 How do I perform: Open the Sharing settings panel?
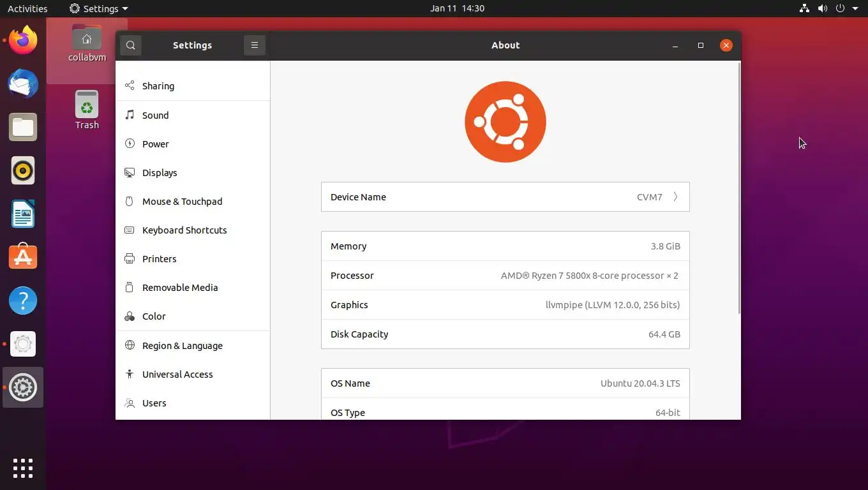[x=193, y=85]
